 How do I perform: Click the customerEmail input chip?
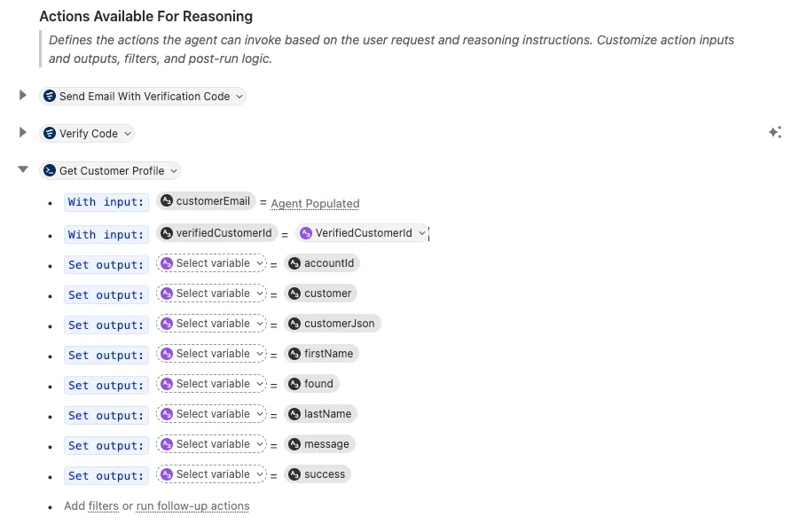pos(206,201)
